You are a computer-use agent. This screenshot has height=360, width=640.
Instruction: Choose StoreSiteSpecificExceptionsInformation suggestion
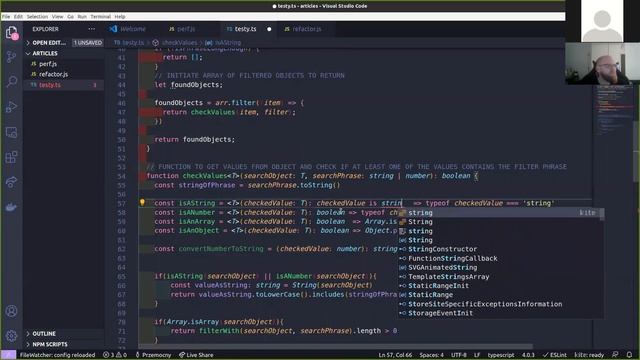485,304
